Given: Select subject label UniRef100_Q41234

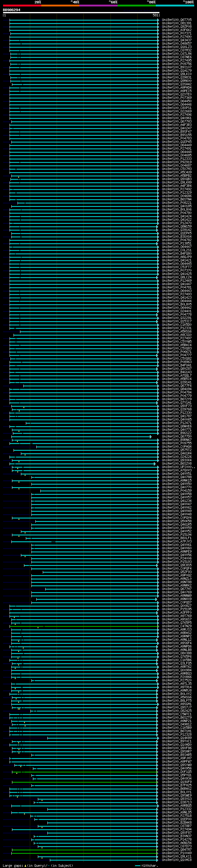Looking at the screenshot, I should (x=176, y=501).
